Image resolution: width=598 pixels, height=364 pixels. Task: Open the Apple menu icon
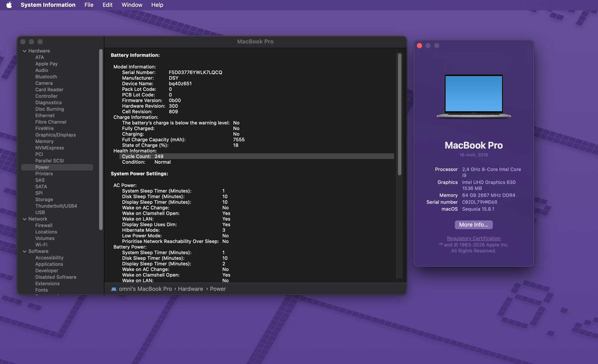tap(9, 5)
